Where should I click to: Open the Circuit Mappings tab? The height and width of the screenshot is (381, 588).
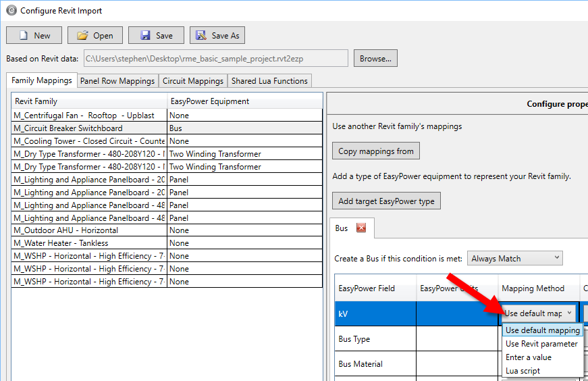tap(193, 81)
